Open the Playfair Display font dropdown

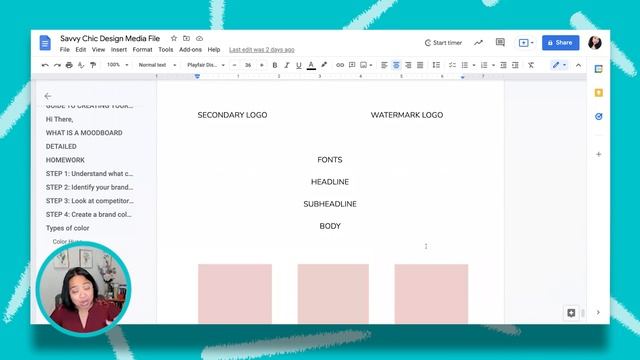(206, 65)
